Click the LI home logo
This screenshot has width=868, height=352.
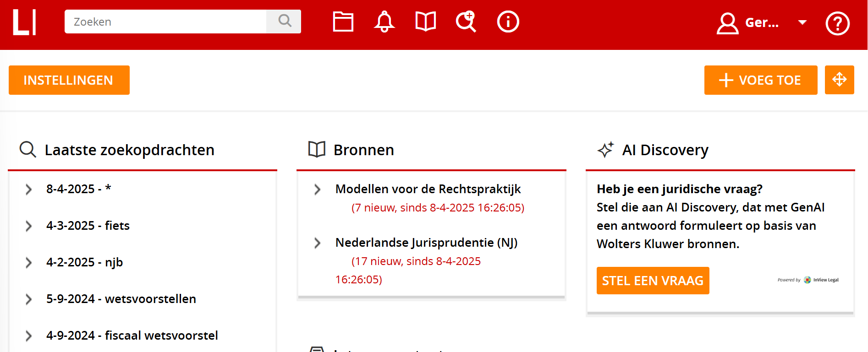[x=24, y=22]
